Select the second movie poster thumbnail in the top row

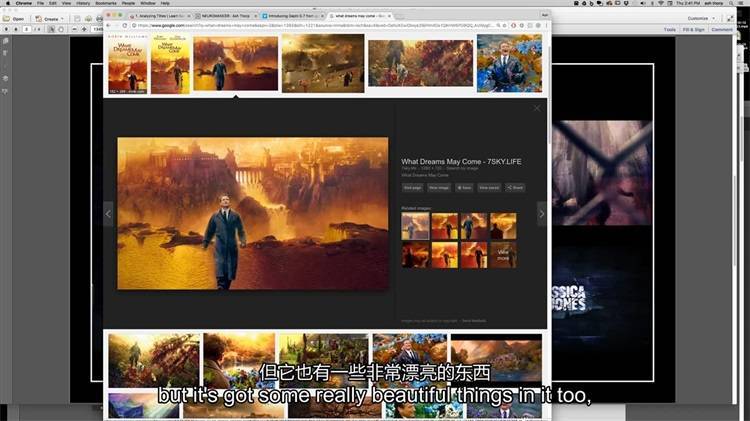(x=170, y=63)
